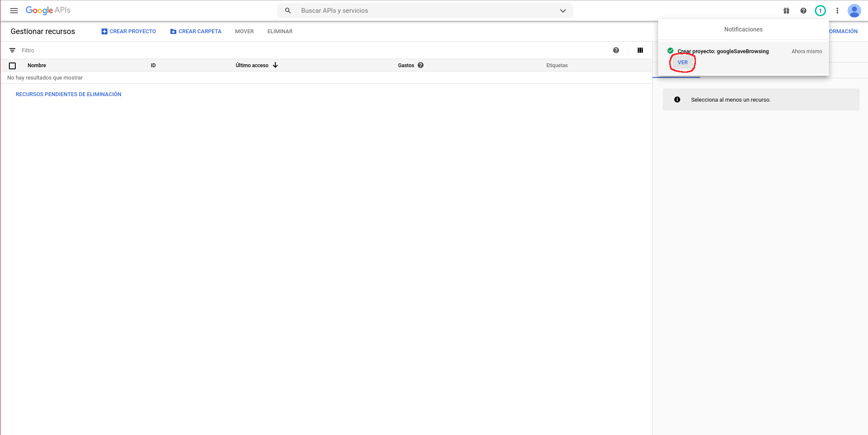Click the MOVER toolbar option

tap(244, 31)
